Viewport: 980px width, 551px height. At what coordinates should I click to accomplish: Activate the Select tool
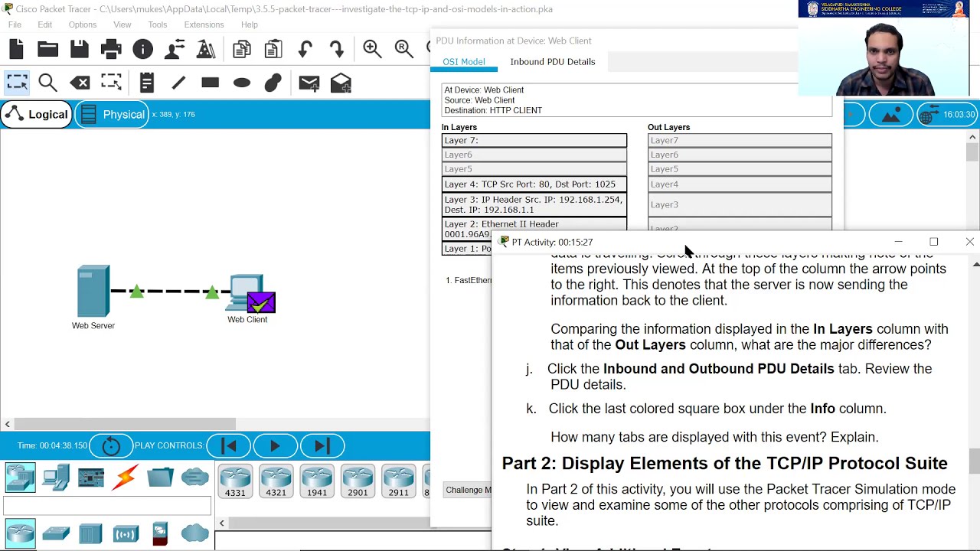pos(16,83)
